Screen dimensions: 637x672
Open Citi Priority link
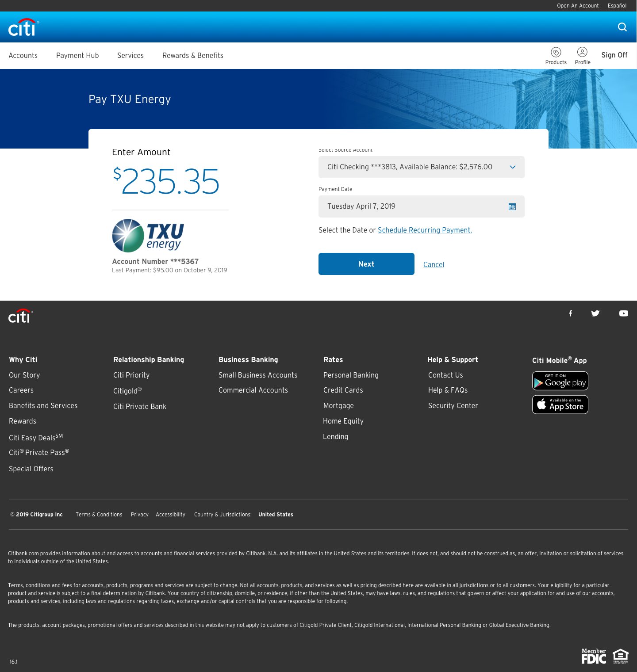(x=131, y=375)
